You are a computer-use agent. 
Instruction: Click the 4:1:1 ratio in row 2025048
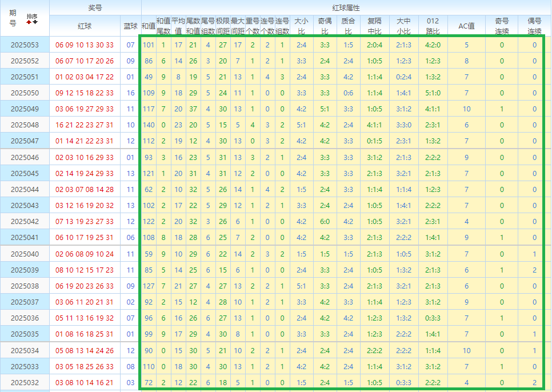(375, 125)
